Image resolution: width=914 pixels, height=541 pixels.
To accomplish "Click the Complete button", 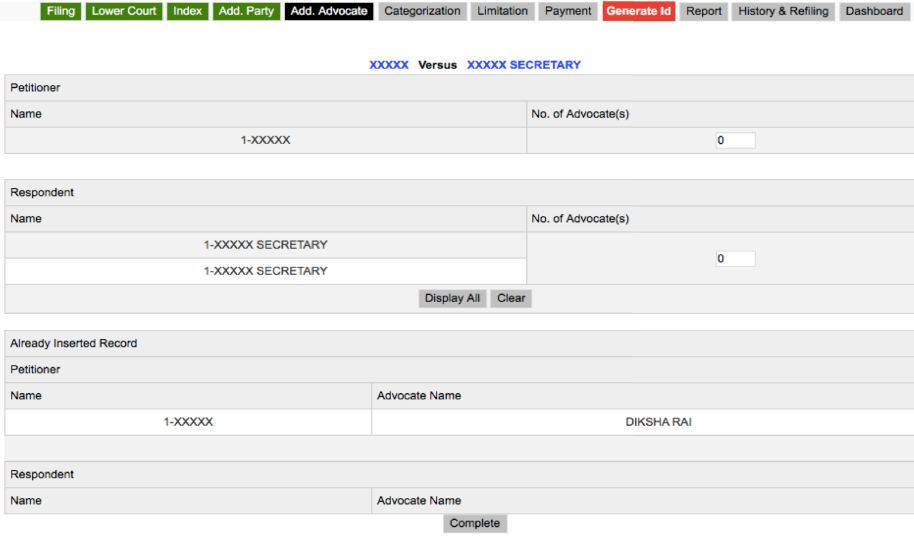I will (474, 523).
